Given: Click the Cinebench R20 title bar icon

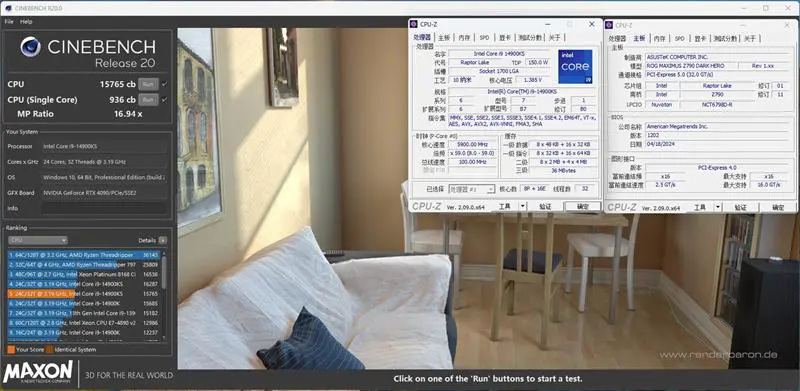Looking at the screenshot, I should pyautogui.click(x=8, y=8).
